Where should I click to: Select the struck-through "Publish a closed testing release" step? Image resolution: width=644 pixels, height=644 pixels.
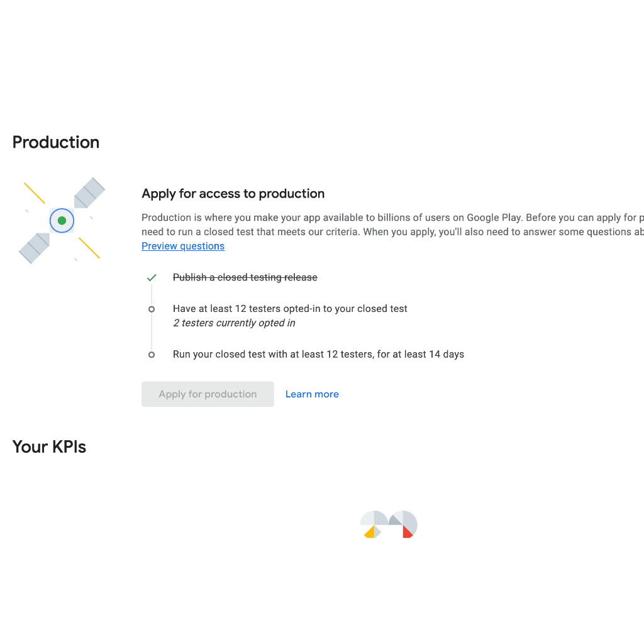click(x=245, y=277)
